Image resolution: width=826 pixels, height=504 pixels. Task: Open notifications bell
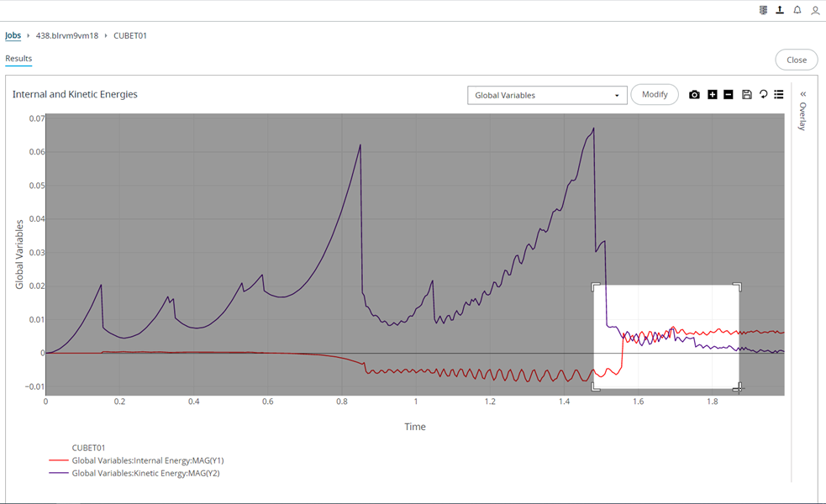[797, 10]
